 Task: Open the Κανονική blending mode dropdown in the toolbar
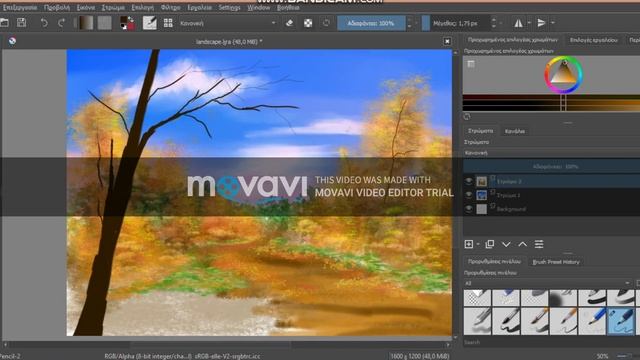click(x=228, y=23)
